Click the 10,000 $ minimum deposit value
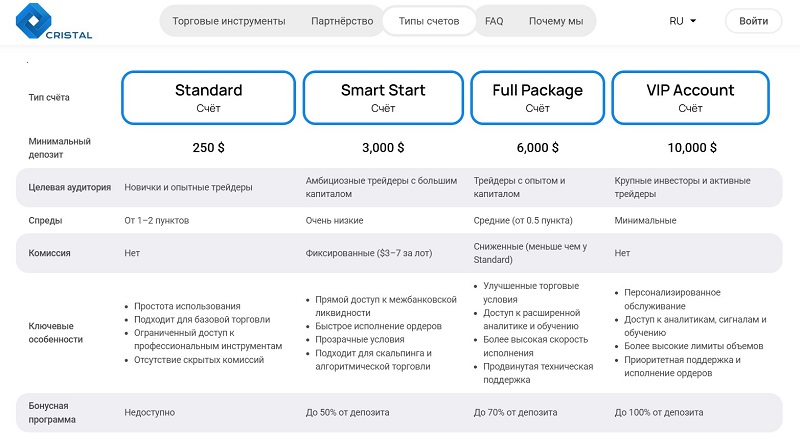This screenshot has height=439, width=800. coord(690,148)
